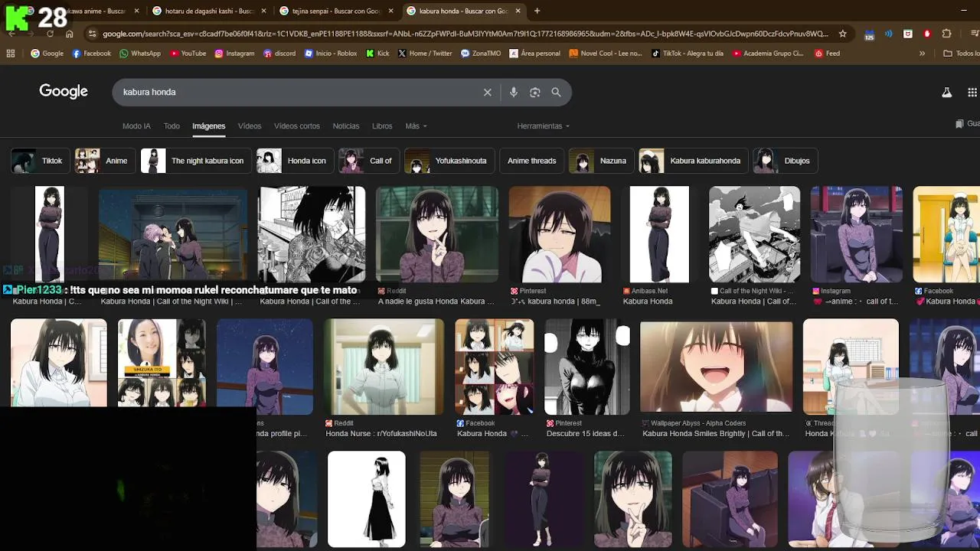Viewport: 980px width, 551px height.
Task: Open Search Labs flask icon
Action: [946, 93]
